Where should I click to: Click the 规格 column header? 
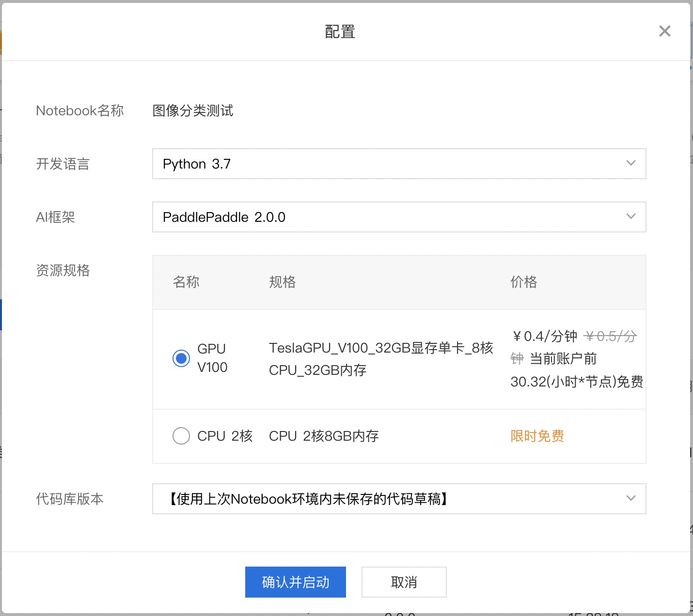(283, 282)
